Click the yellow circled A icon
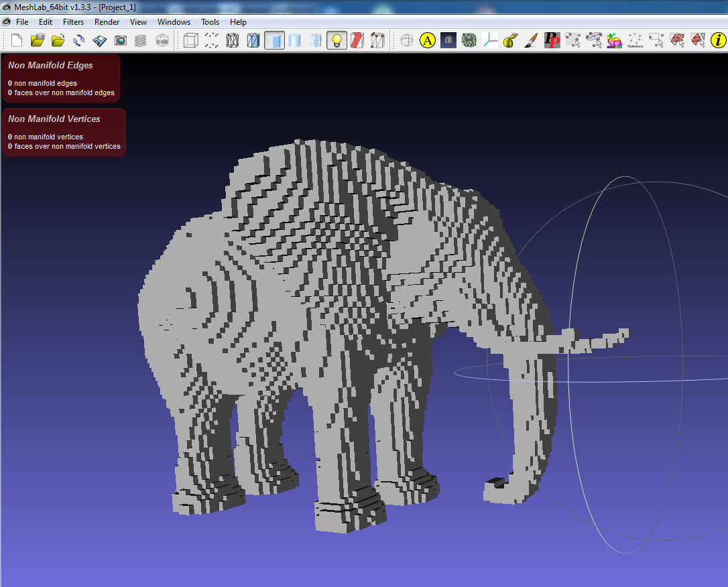 click(428, 40)
